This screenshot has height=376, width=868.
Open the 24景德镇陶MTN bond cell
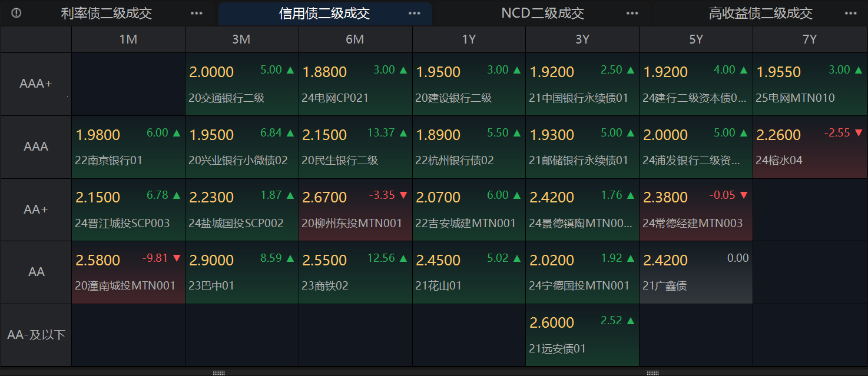[x=582, y=209]
